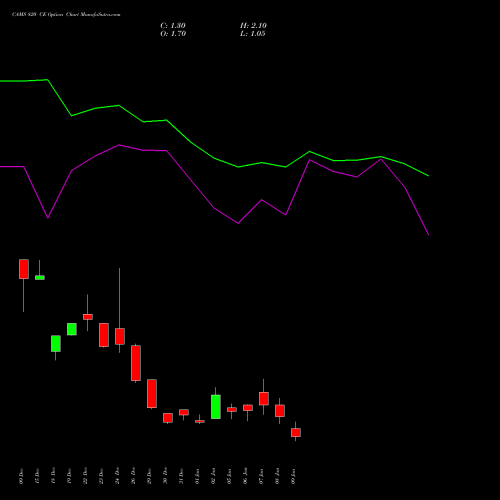
Task: Select the red candlestick for 29 Dec
Action: click(152, 394)
